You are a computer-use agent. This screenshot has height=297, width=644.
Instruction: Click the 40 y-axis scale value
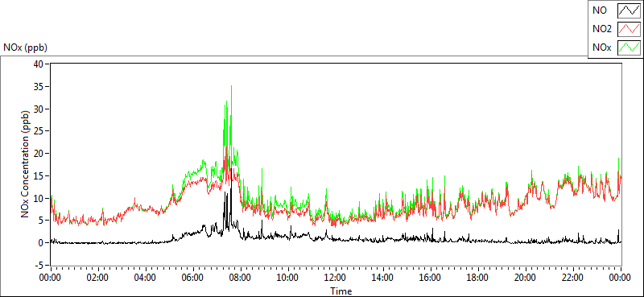[39, 64]
